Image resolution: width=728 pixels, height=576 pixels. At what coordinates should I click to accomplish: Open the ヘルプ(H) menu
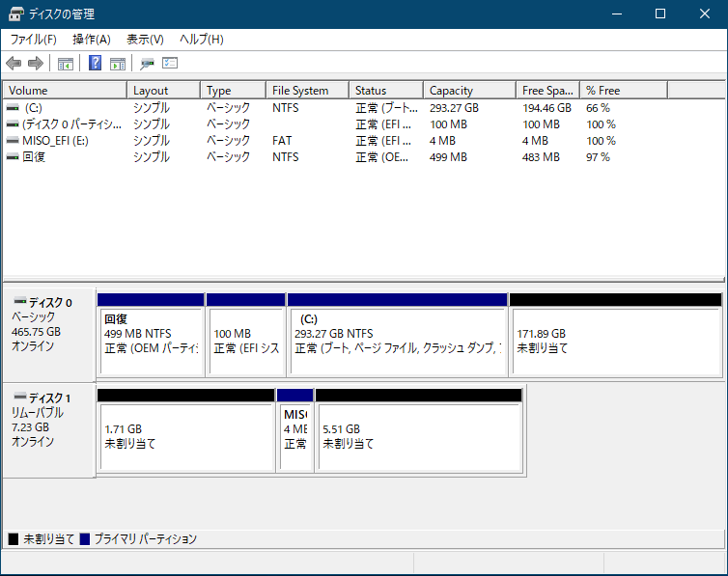[x=202, y=40]
